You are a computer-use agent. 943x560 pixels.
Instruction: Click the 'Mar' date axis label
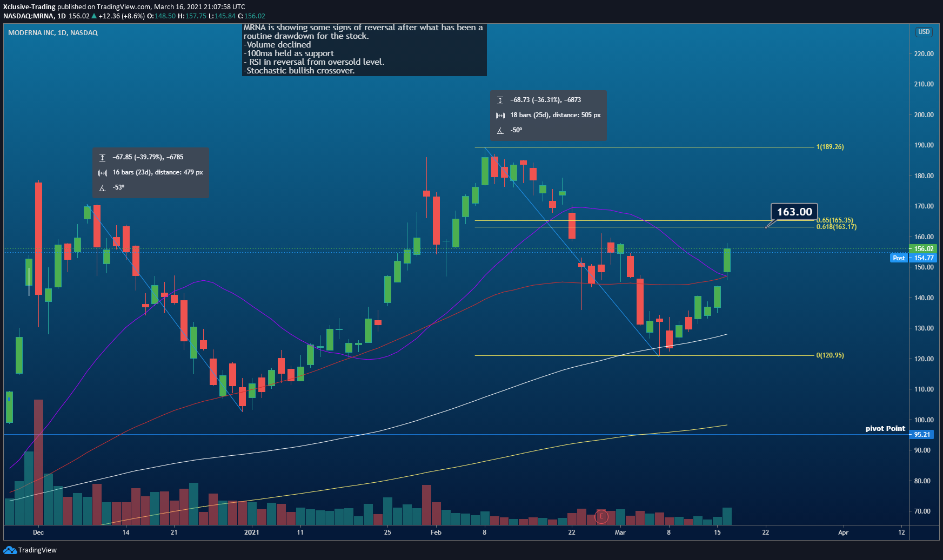pyautogui.click(x=620, y=532)
